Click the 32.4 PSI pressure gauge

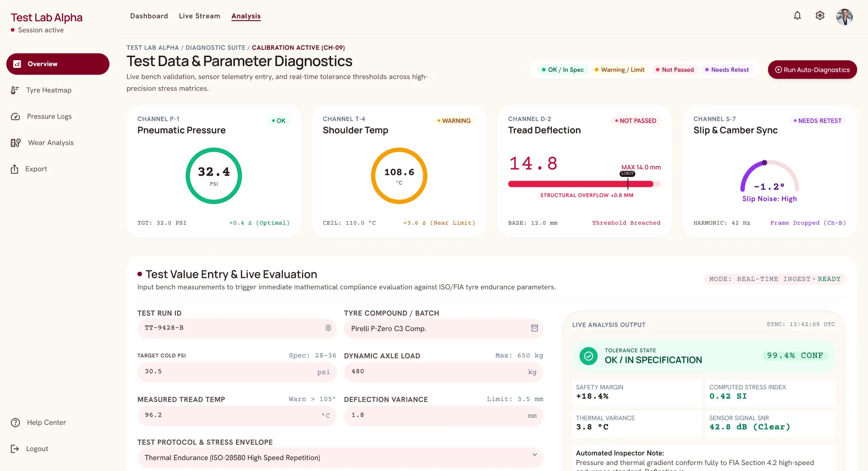tap(214, 176)
